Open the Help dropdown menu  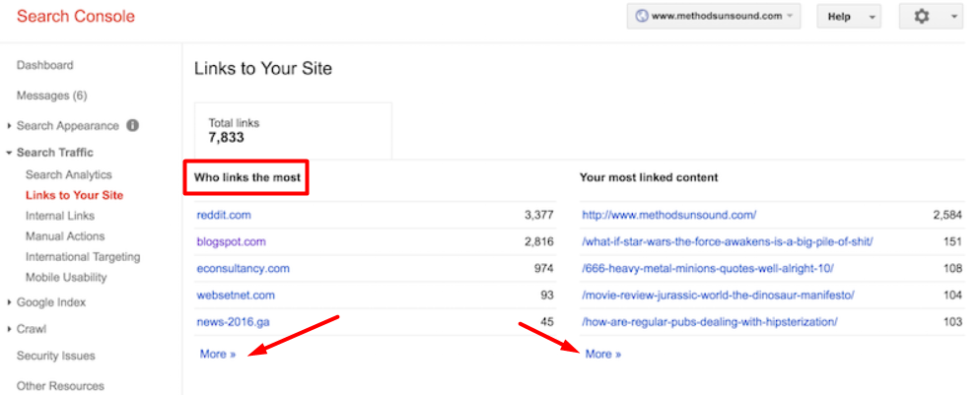[x=849, y=17]
